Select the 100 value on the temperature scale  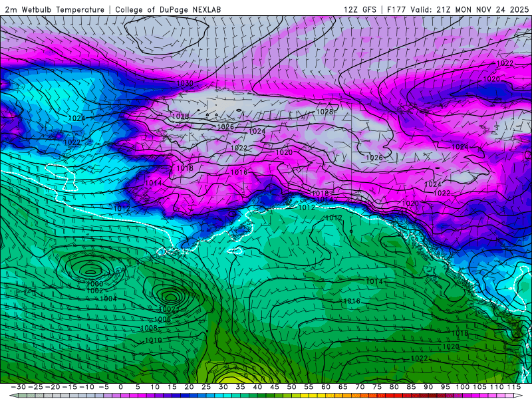pos(462,387)
